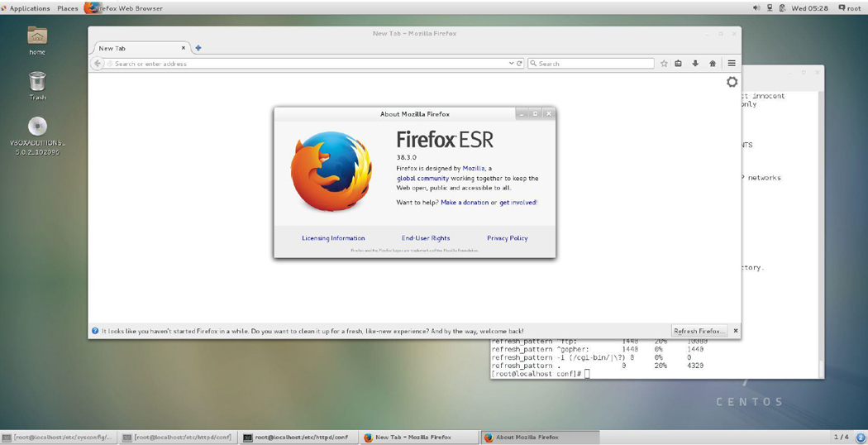The height and width of the screenshot is (445, 868).
Task: Click the 38.3.0 version text
Action: [407, 157]
